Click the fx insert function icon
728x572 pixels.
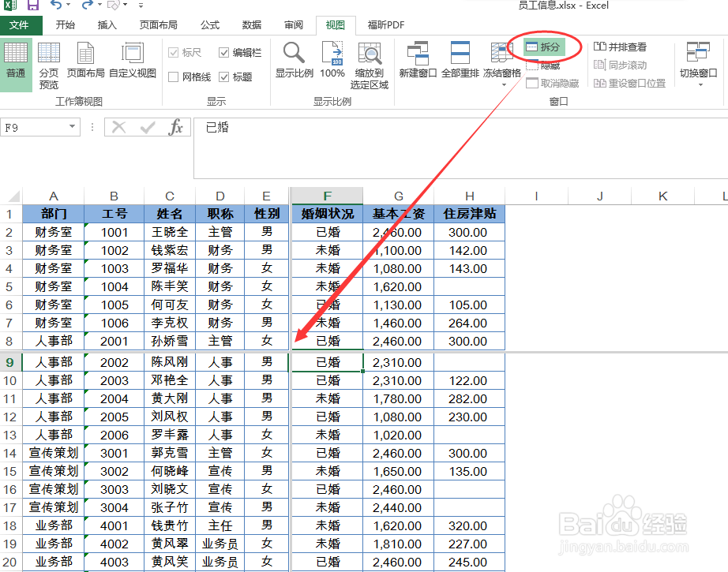pyautogui.click(x=176, y=127)
